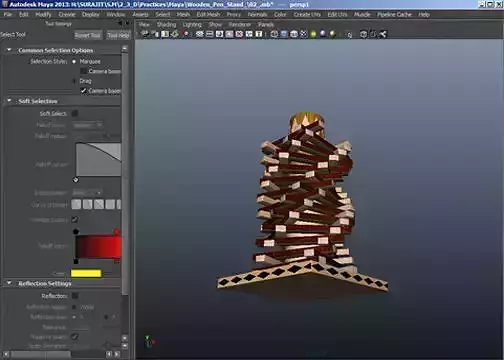
Task: Select the World reflection space radio
Action: [74, 307]
